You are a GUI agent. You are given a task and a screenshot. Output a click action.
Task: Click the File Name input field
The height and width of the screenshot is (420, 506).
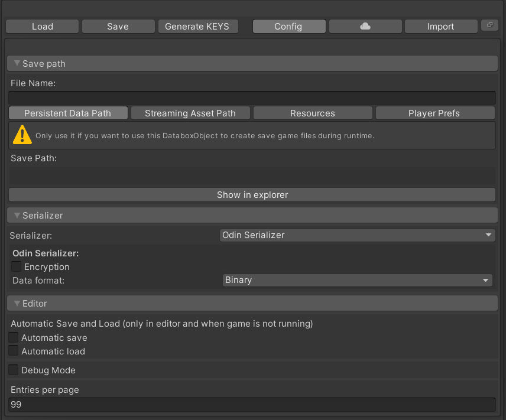point(252,98)
